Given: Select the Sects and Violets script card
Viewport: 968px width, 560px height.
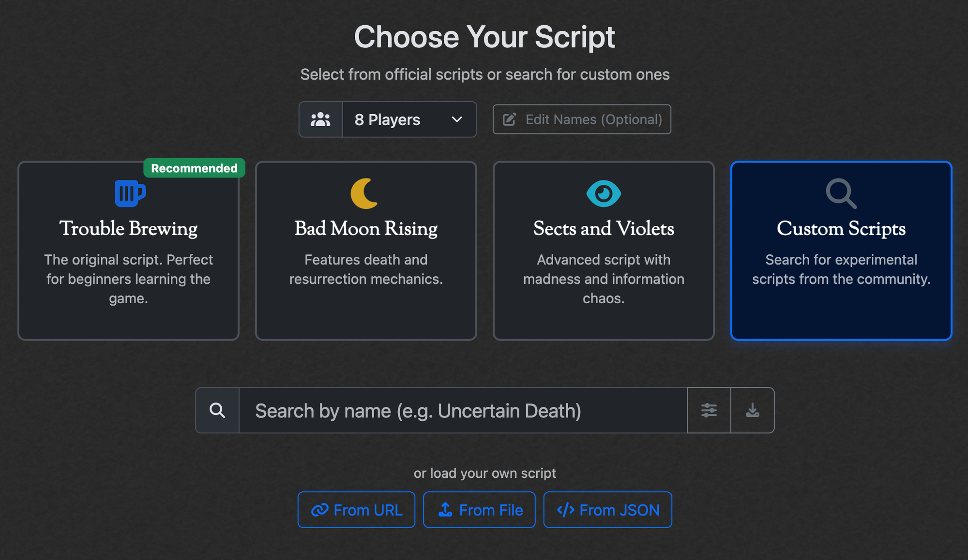Looking at the screenshot, I should pos(604,251).
